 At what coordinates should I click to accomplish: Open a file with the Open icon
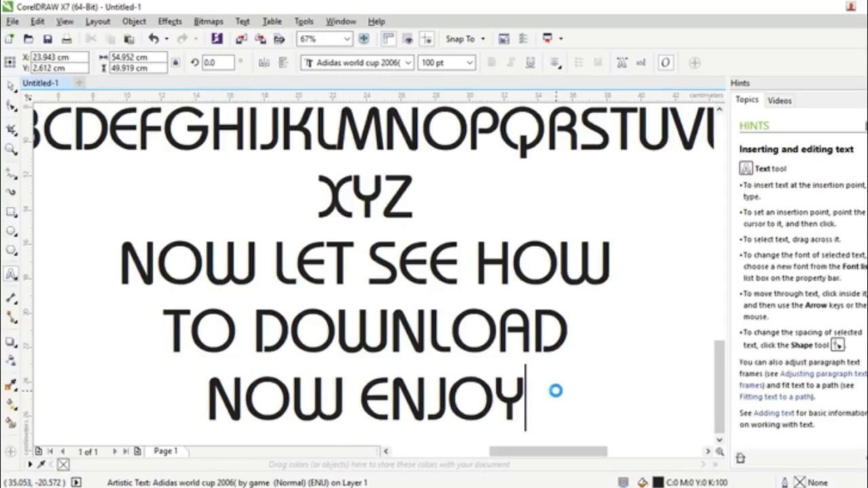coord(28,39)
